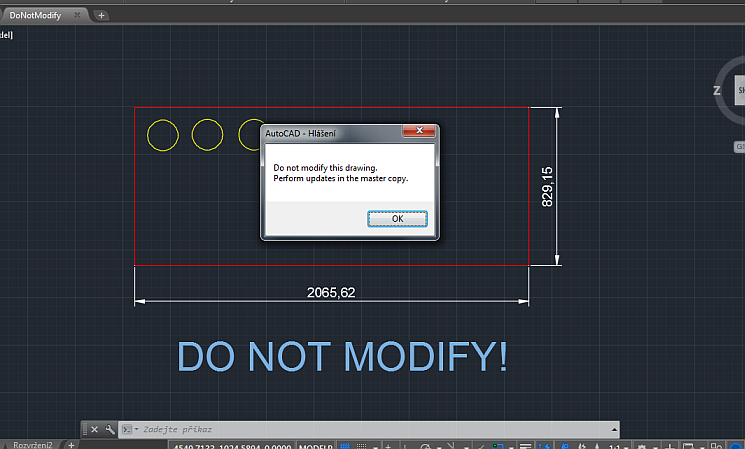
Task: Expand command history arrow at command line end
Action: (x=612, y=429)
